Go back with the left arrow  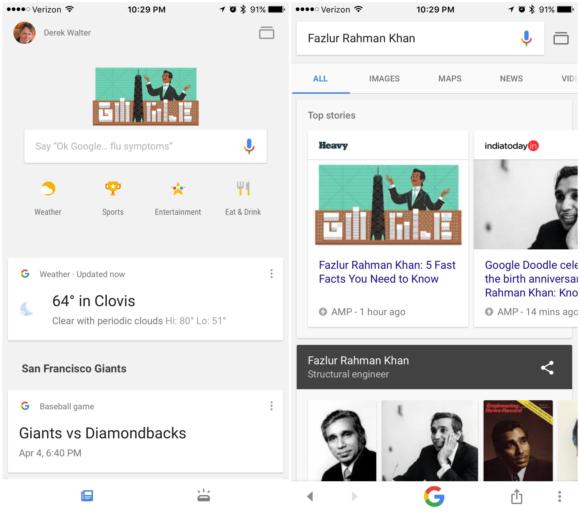point(310,496)
